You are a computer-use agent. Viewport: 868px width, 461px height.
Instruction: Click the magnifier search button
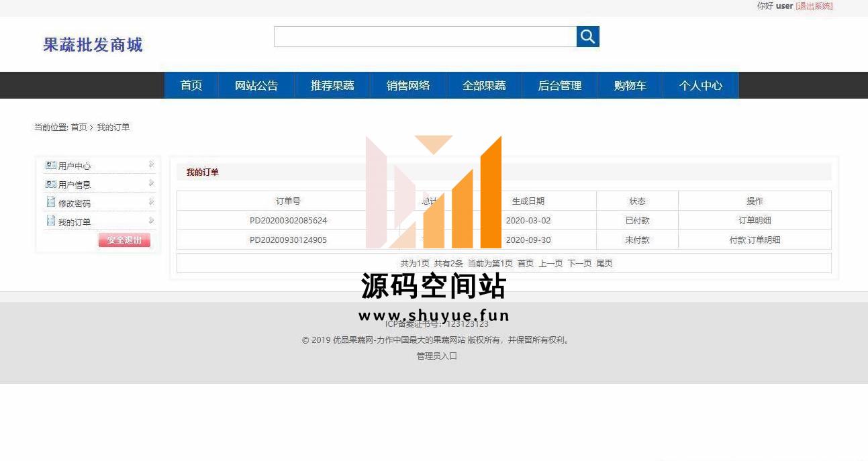click(x=587, y=37)
